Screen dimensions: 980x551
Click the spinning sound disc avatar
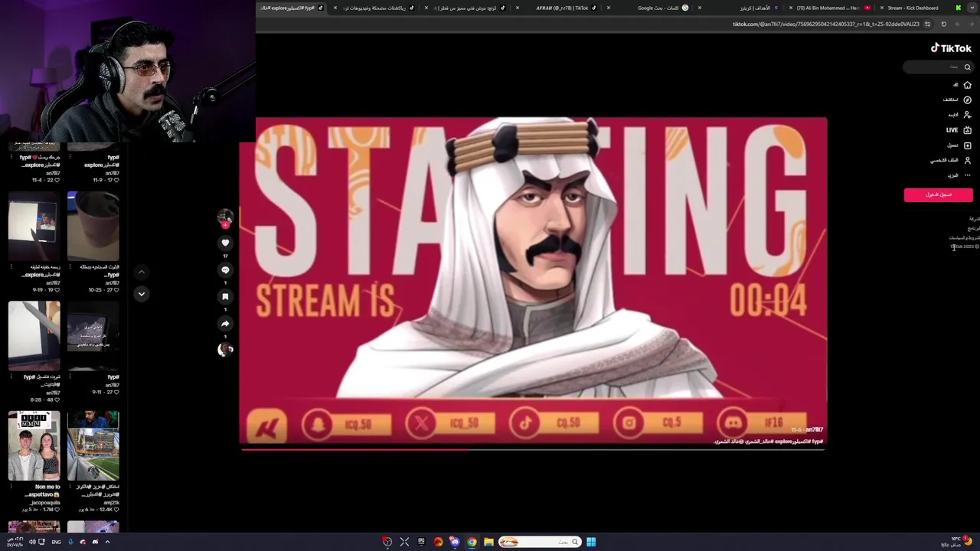[x=225, y=350]
